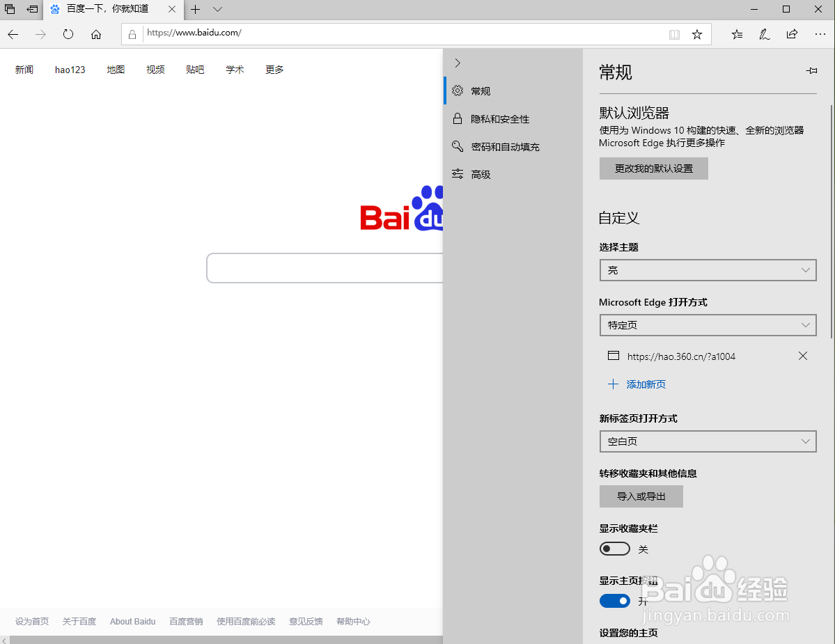Image resolution: width=835 pixels, height=644 pixels.
Task: Open 贴吧 link on Baidu
Action: [195, 70]
